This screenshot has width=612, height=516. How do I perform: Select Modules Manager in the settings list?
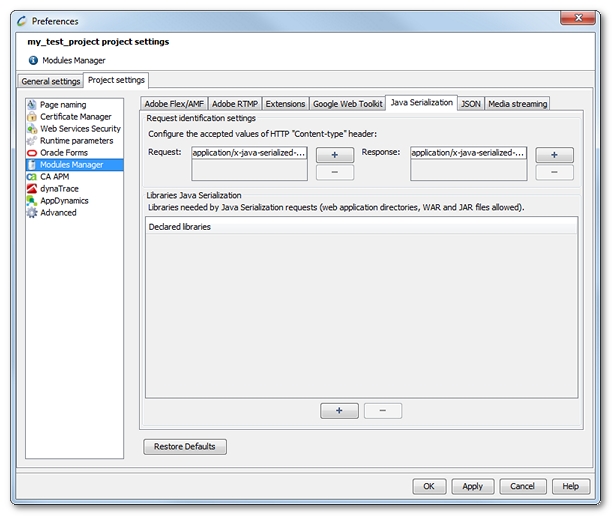point(71,165)
